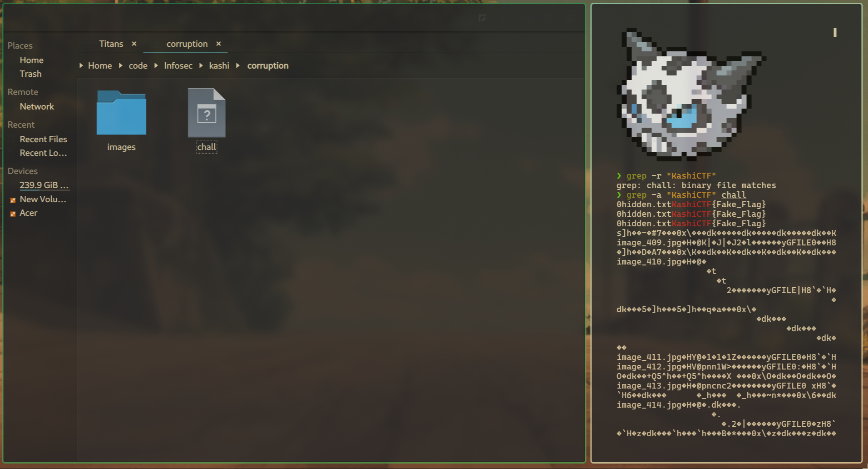Go to Home in the breadcrumb path

[100, 65]
